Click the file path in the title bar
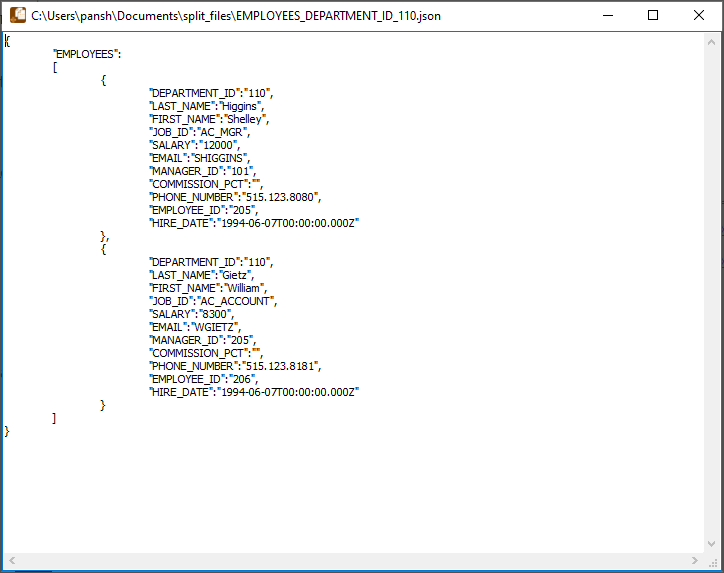The height and width of the screenshot is (573, 724). [x=236, y=16]
